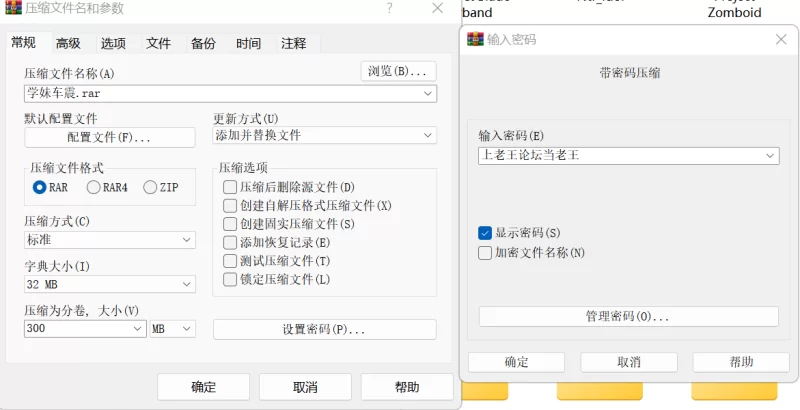Open the 压缩方式 dropdown showing 标准
This screenshot has width=800, height=410.
click(x=110, y=240)
